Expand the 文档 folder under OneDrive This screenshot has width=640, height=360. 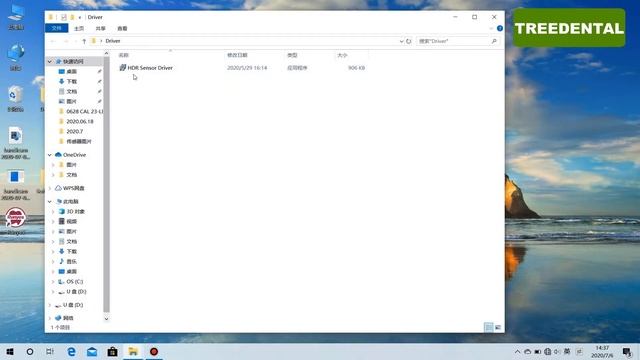pyautogui.click(x=53, y=175)
